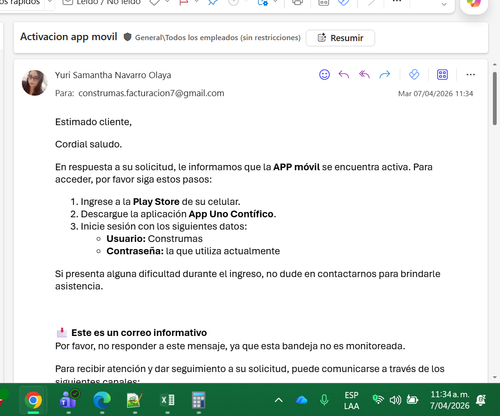Click heading Este es un correo informativo
This screenshot has height=416, width=500.
(139, 333)
